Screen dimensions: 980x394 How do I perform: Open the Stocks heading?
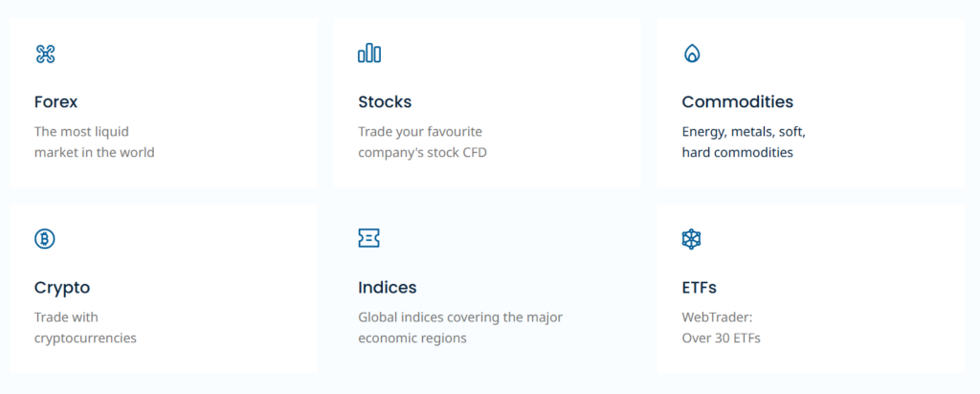(385, 101)
